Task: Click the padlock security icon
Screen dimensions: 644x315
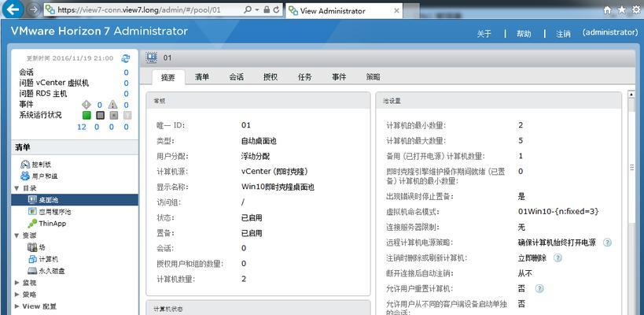Action: pos(267,9)
